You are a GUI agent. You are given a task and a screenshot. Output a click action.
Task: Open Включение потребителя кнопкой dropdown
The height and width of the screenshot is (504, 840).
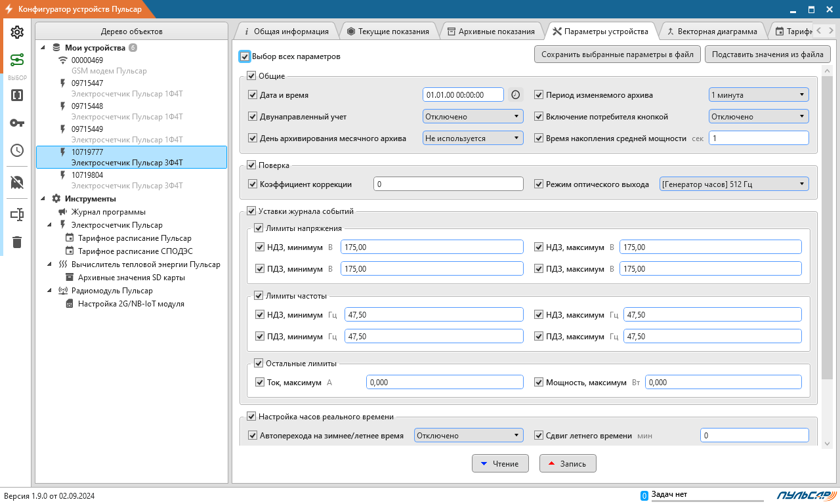click(x=759, y=116)
